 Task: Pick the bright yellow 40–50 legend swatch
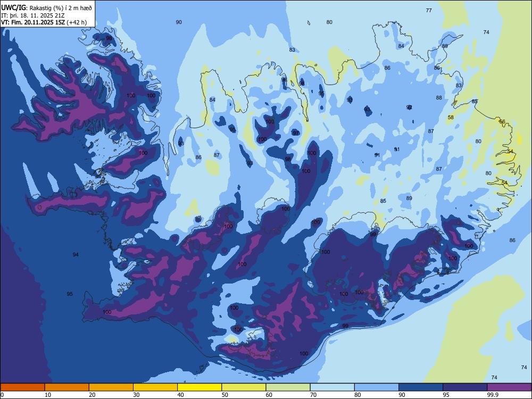click(199, 387)
